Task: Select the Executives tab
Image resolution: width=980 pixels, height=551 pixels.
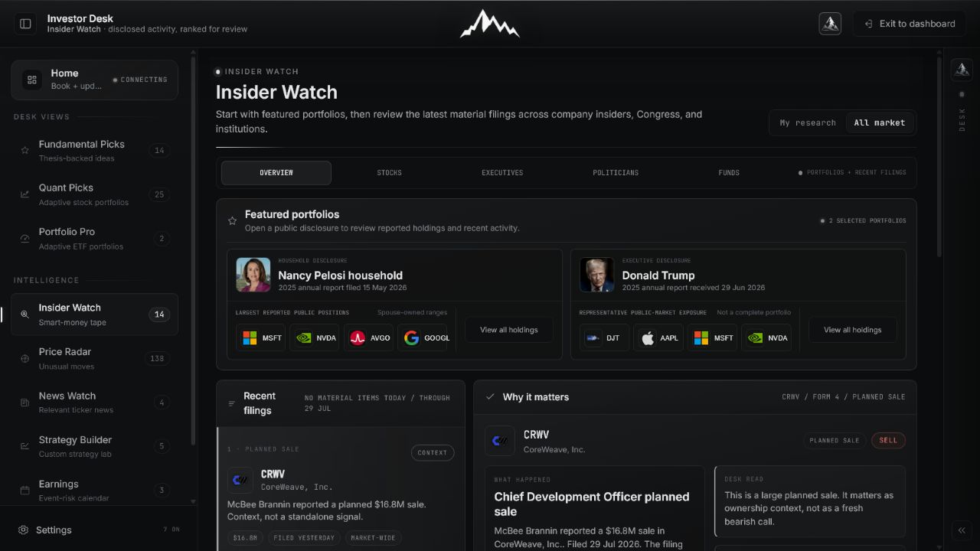Action: point(502,173)
